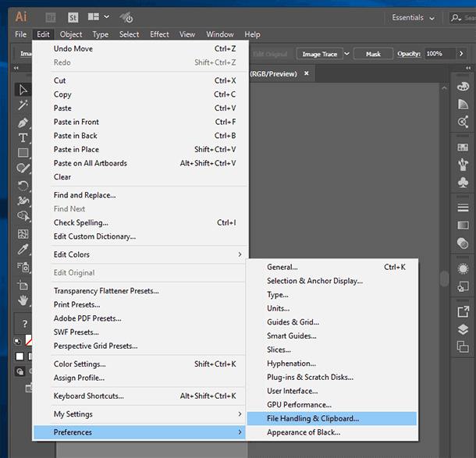Select the Paintbrush tool
476x458 pixels.
(x=23, y=168)
